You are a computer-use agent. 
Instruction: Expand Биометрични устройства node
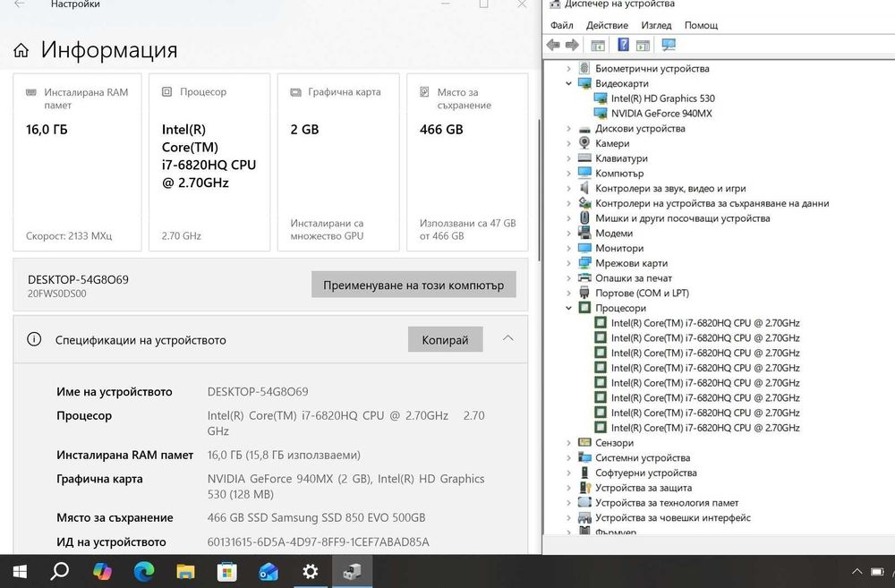[x=568, y=69]
